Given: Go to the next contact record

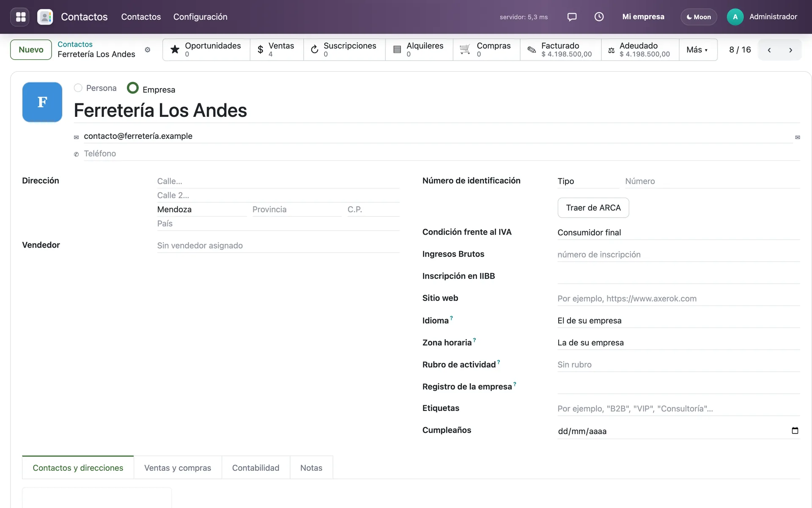Looking at the screenshot, I should coord(790,50).
